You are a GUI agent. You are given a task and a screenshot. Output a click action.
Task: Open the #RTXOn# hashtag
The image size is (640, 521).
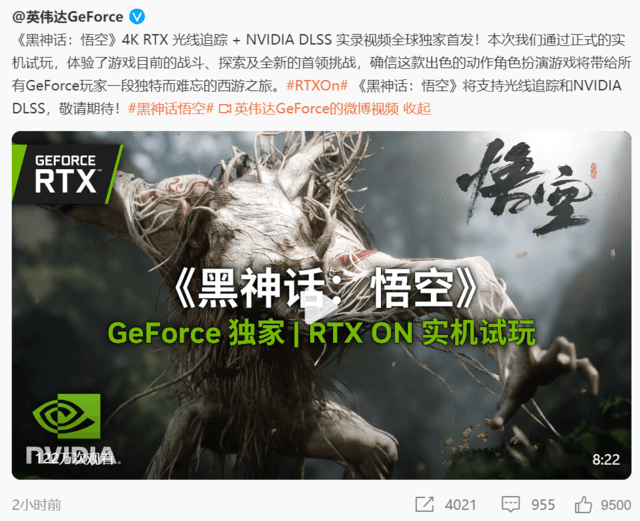pyautogui.click(x=317, y=86)
